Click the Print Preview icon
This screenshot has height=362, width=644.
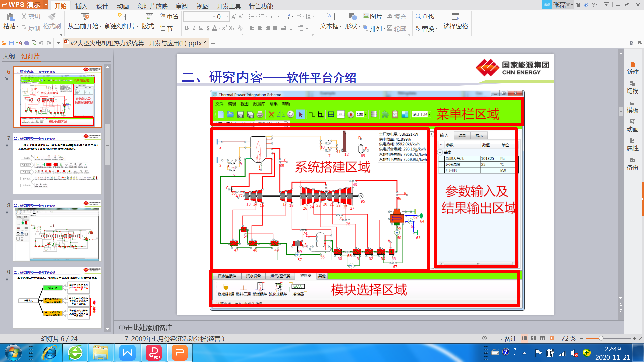pos(34,43)
